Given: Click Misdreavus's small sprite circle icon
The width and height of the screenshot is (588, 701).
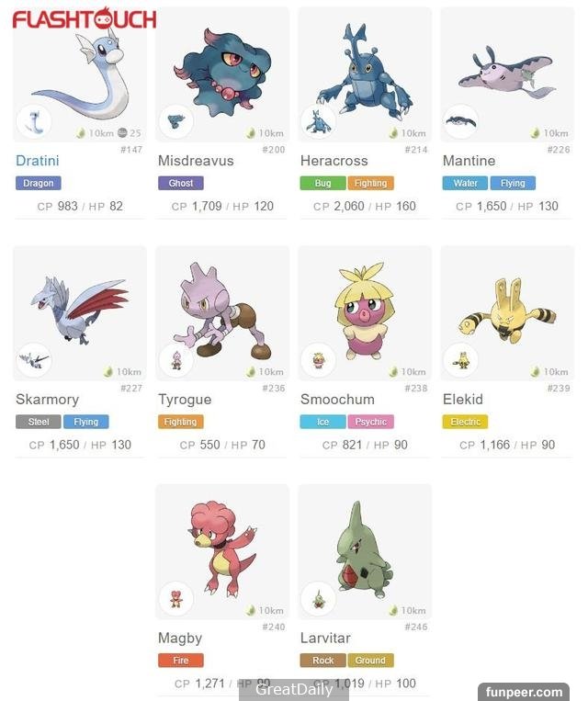Looking at the screenshot, I should (x=176, y=121).
